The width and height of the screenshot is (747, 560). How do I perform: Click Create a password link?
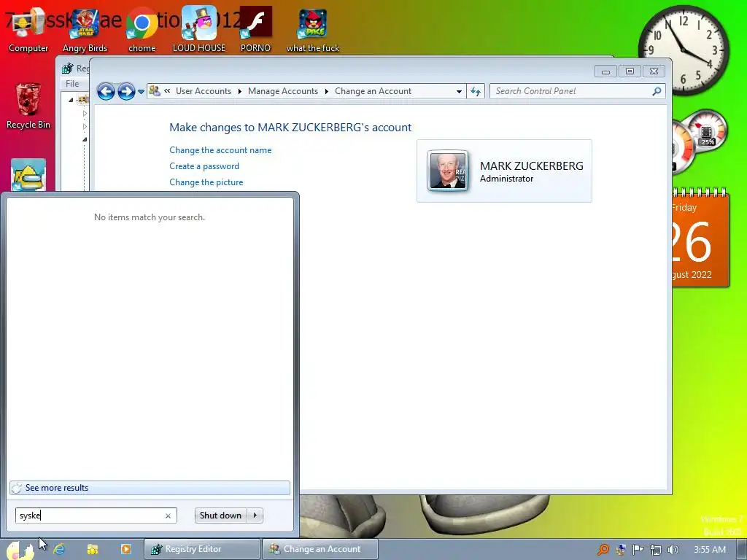pos(204,166)
